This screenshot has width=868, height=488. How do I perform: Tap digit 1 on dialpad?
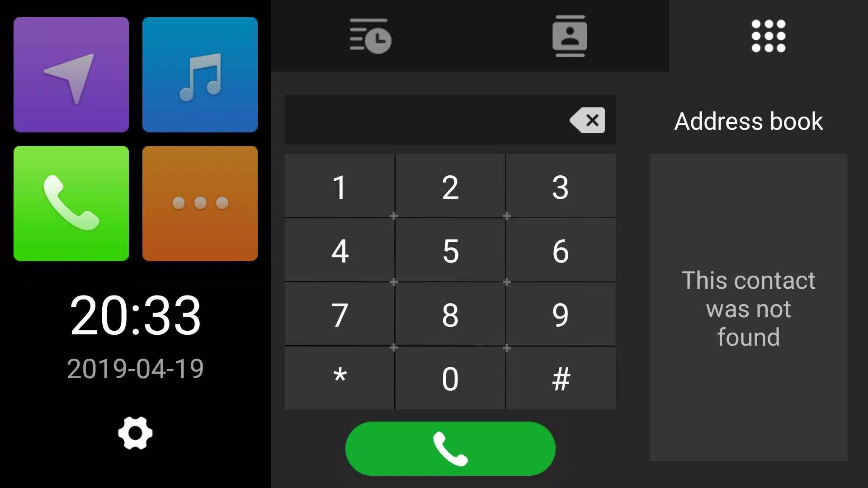[339, 187]
